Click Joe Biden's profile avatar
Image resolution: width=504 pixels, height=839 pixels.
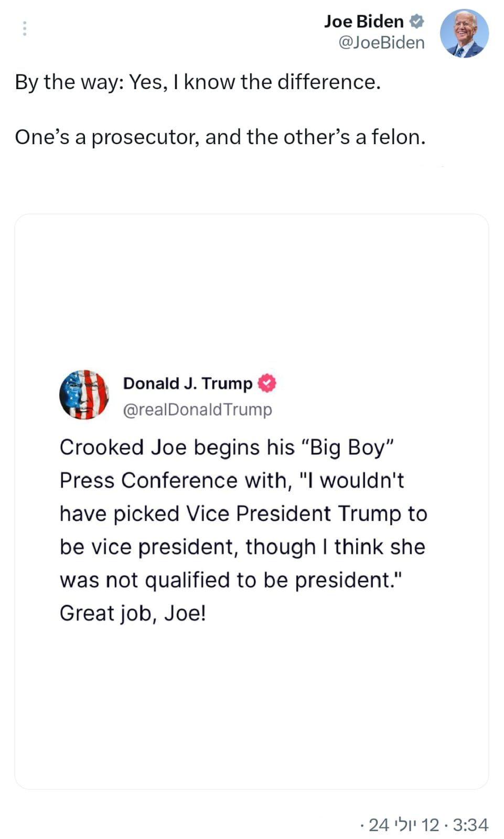[464, 33]
